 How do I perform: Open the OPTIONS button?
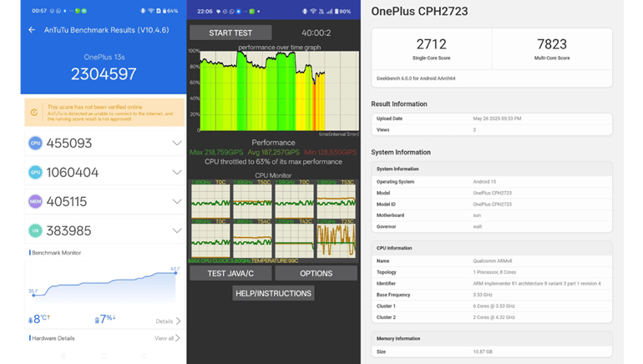pos(316,273)
